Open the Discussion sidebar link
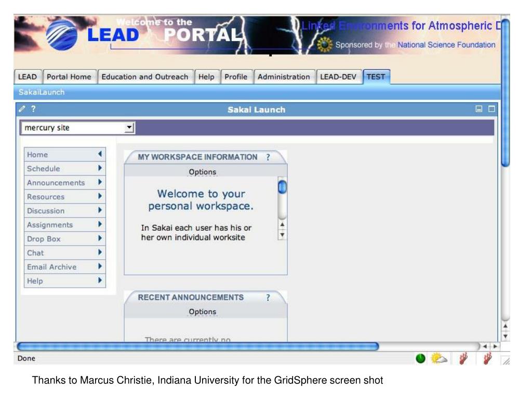 click(x=46, y=211)
